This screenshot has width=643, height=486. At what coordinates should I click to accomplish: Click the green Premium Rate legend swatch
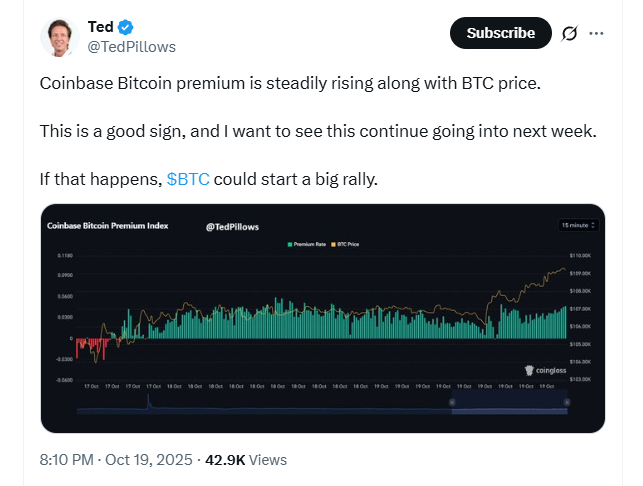[x=288, y=244]
